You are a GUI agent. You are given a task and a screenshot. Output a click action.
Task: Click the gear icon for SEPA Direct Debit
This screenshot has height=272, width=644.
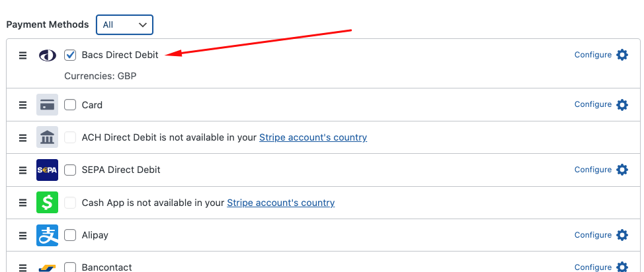click(622, 170)
